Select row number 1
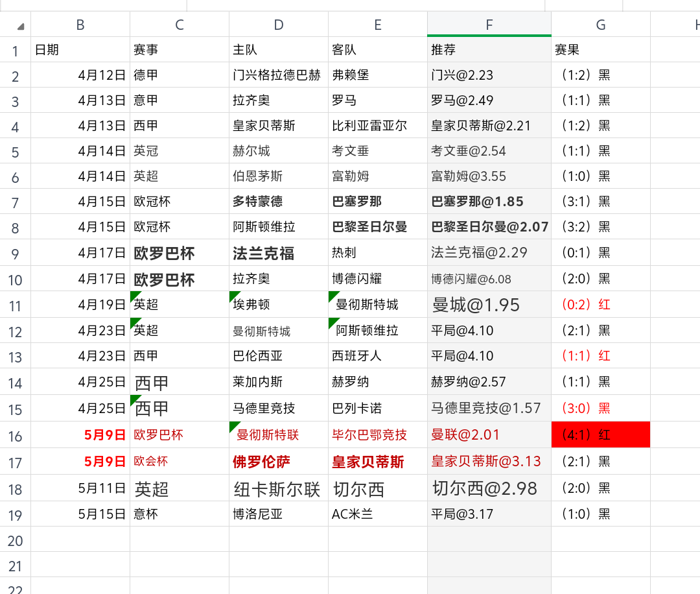This screenshot has height=594, width=700. (15, 49)
